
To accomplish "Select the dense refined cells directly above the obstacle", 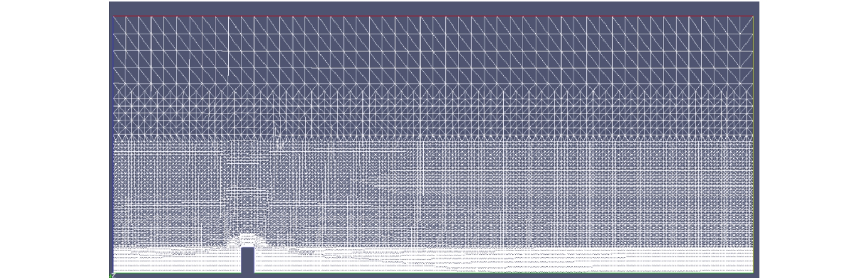I will (x=247, y=240).
